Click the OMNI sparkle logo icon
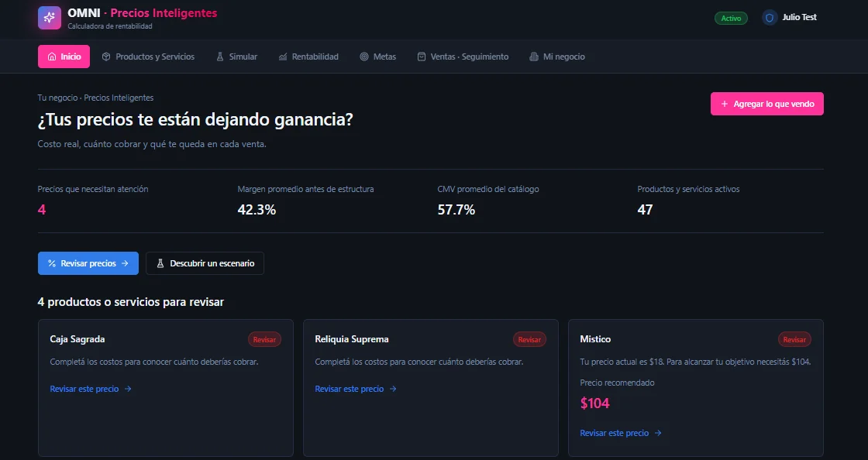 (x=50, y=18)
